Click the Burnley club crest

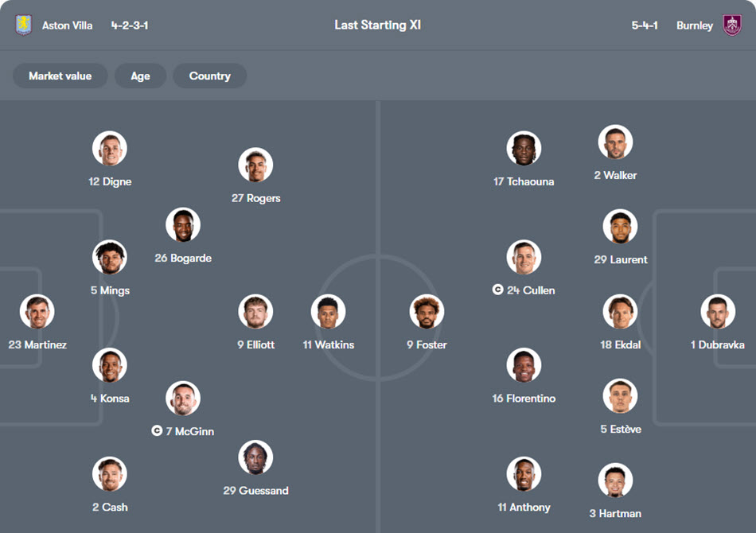pos(732,25)
